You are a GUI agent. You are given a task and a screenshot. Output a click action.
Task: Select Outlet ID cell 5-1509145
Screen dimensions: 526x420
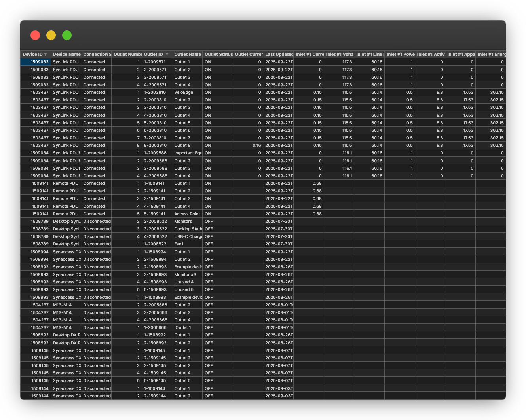157,380
